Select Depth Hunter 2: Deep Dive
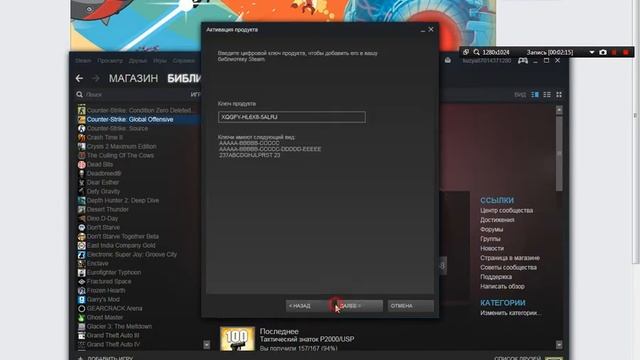The width and height of the screenshot is (640, 360). pyautogui.click(x=138, y=200)
